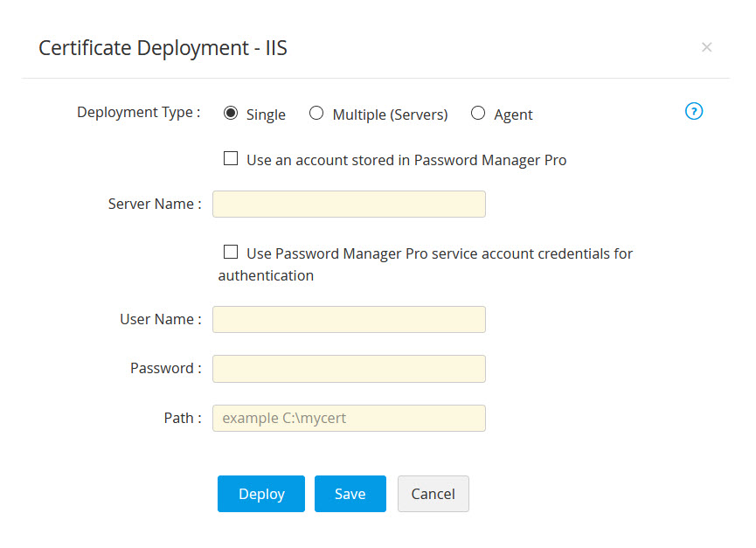This screenshot has height=548, width=756.
Task: Cancel the certificate deployment
Action: tap(433, 494)
